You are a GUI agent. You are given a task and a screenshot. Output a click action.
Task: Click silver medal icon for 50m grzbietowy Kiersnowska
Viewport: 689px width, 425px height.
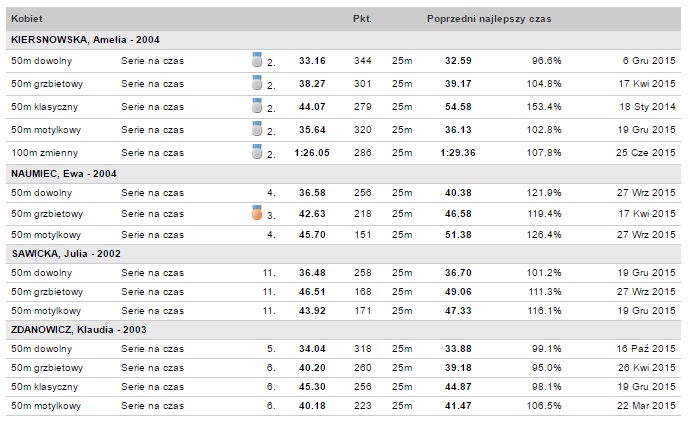click(257, 84)
